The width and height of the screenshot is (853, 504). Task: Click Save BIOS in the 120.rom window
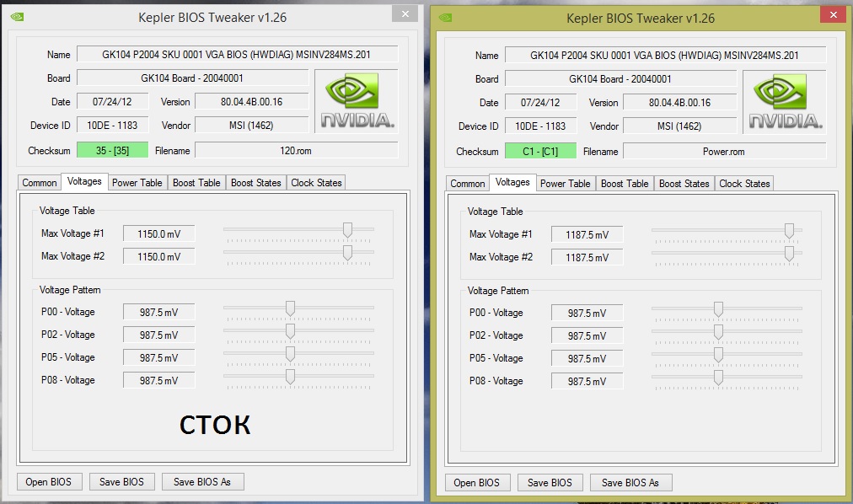pos(121,481)
